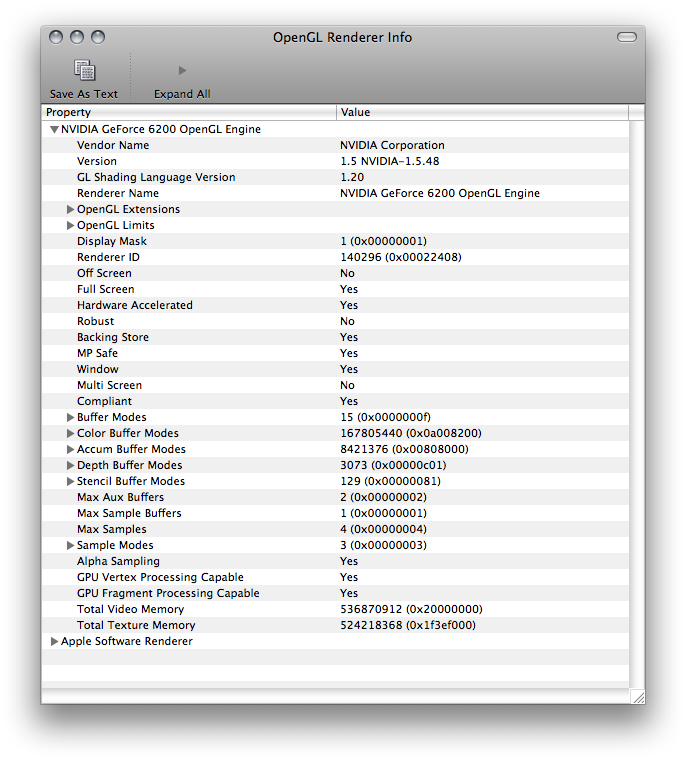Image resolution: width=686 pixels, height=760 pixels.
Task: Click the Expand All play-arrow icon
Action: tap(182, 70)
